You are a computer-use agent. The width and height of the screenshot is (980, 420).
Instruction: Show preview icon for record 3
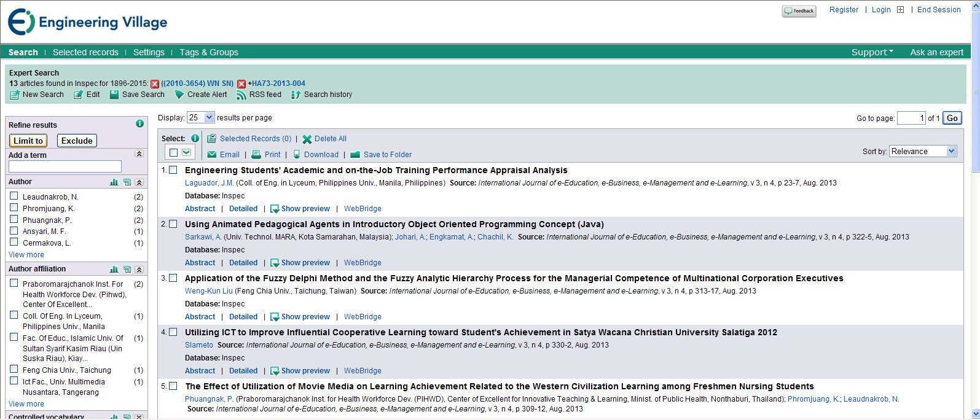tap(275, 317)
